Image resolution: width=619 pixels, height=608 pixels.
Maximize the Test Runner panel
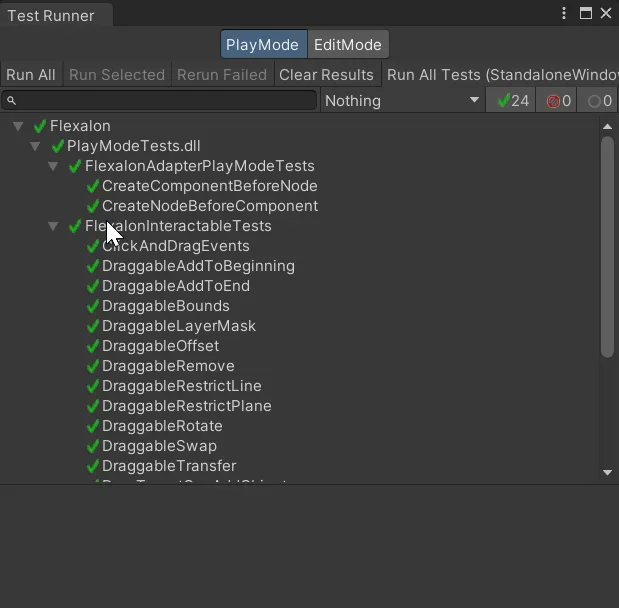pyautogui.click(x=586, y=13)
